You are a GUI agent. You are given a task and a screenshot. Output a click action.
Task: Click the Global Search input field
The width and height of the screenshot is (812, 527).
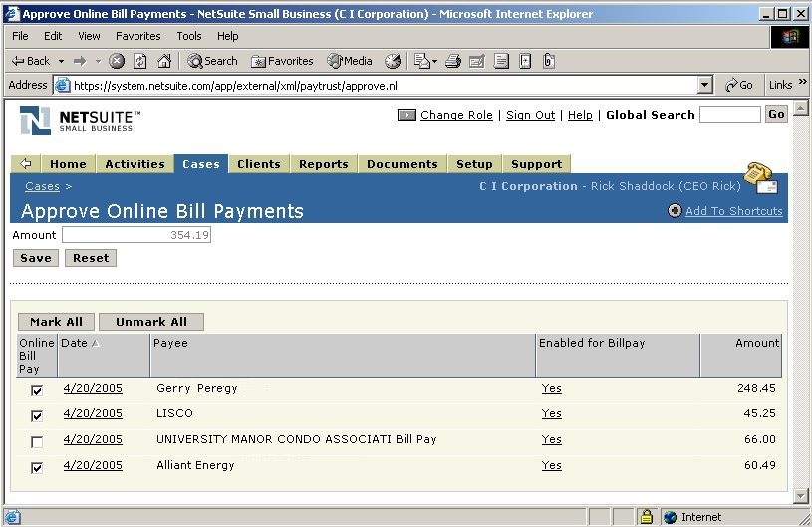pyautogui.click(x=730, y=114)
